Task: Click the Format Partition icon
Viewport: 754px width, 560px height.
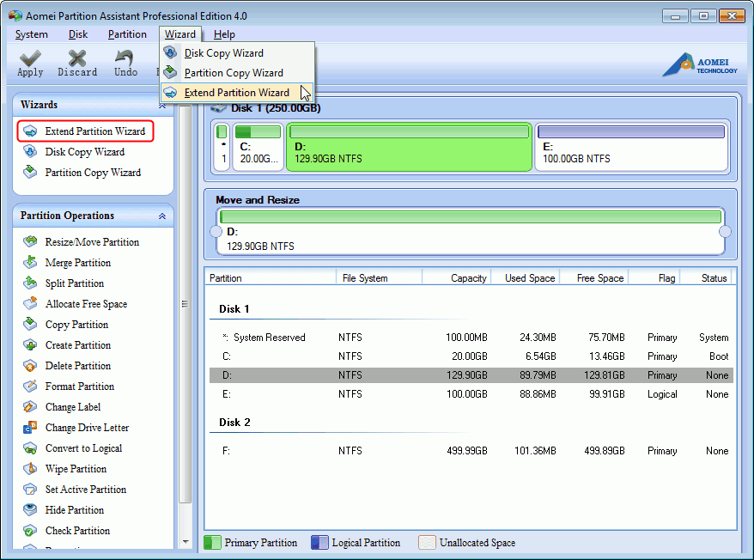Action: tap(30, 387)
